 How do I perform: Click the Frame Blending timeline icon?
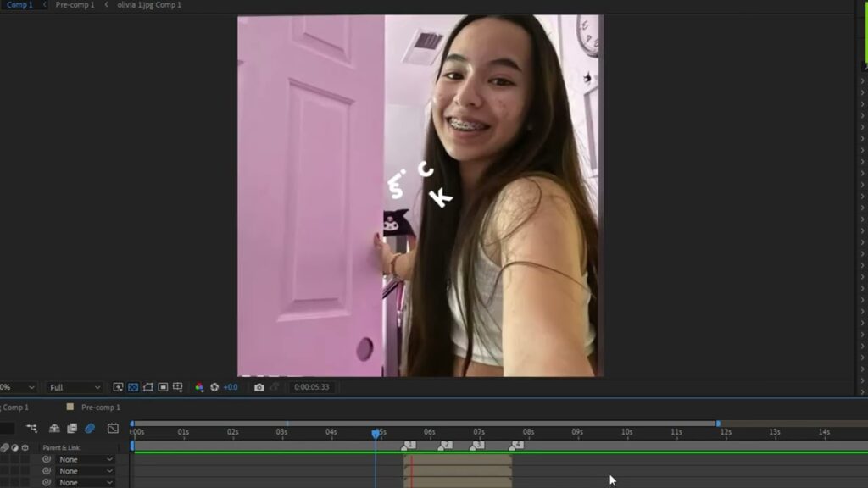pos(72,429)
